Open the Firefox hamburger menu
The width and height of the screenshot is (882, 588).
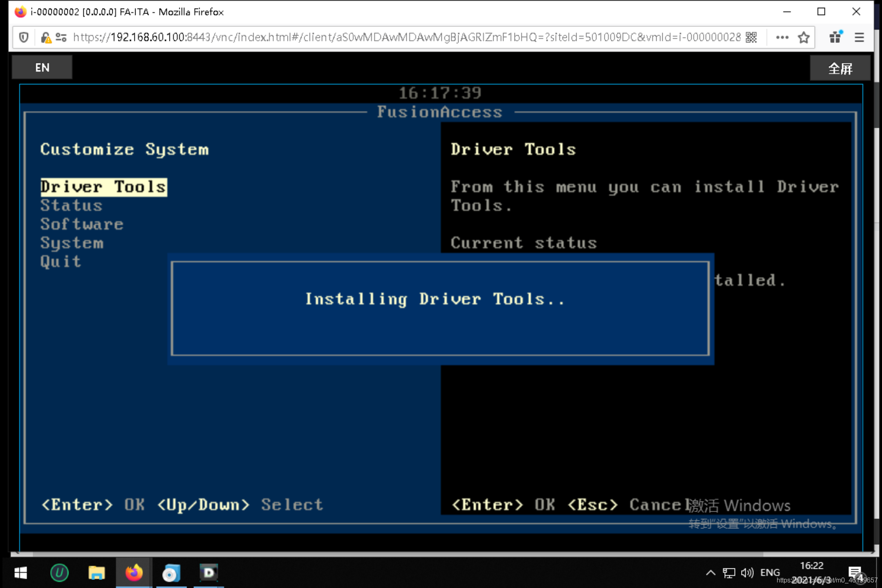(x=859, y=38)
